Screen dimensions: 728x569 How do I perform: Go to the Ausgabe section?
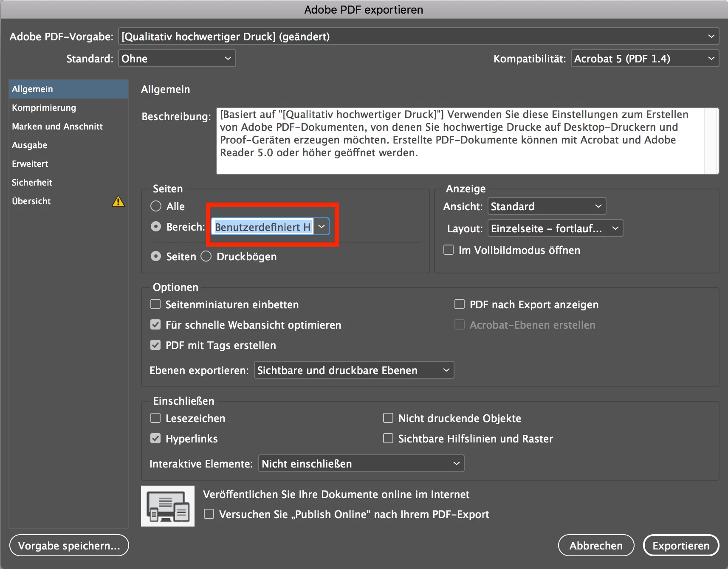pyautogui.click(x=69, y=145)
